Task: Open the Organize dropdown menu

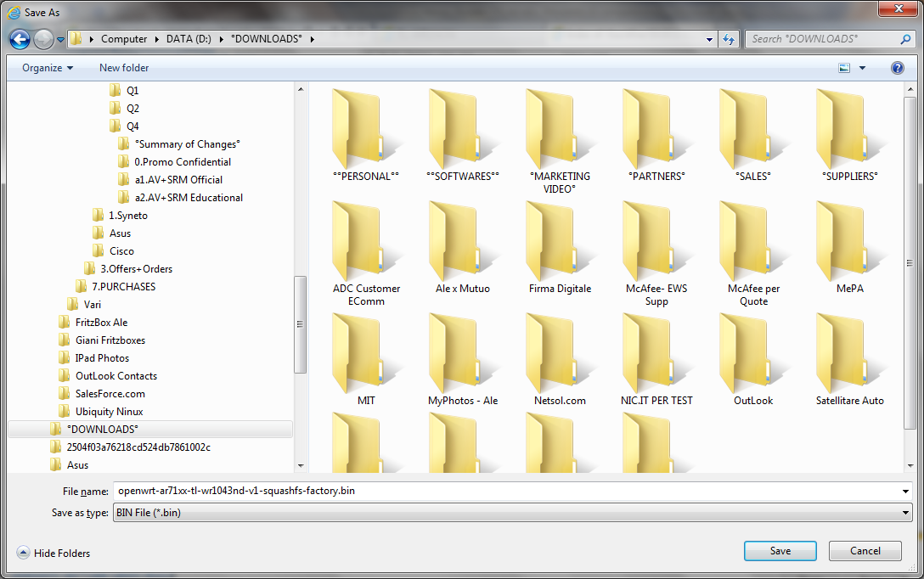Action: tap(48, 68)
